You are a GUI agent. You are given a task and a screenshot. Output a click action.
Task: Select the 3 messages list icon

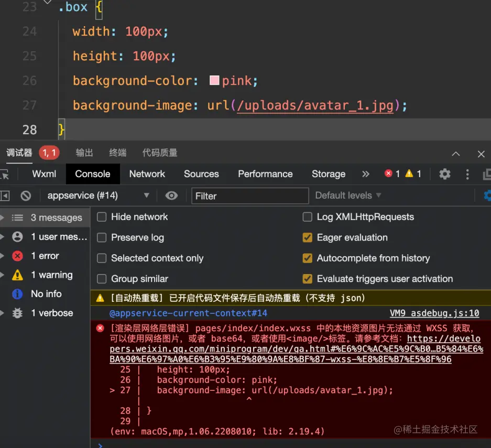pos(17,217)
